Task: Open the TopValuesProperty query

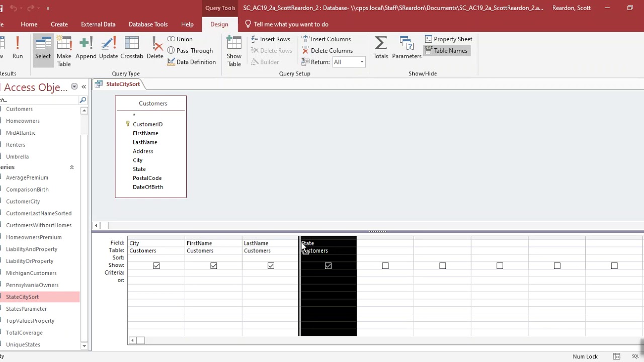Action: [x=30, y=321]
